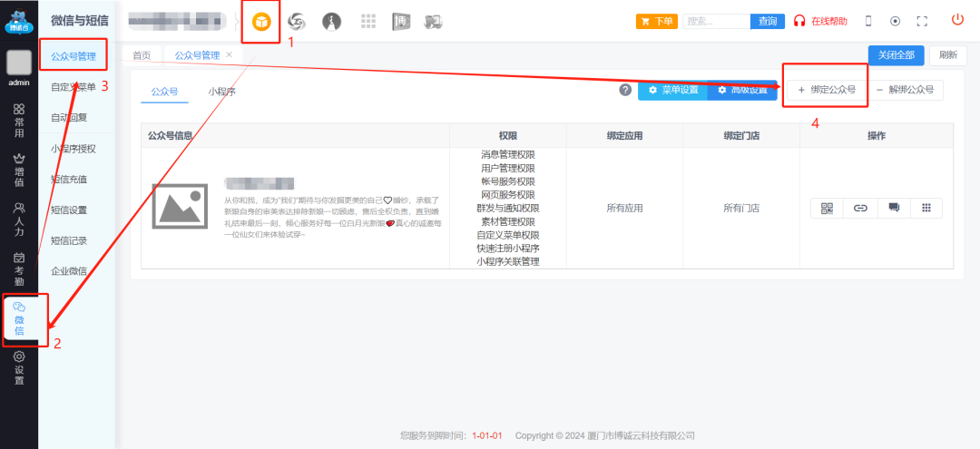Screen dimensions: 980x449
Task: Switch to the 首页 page tab
Action: tap(142, 55)
